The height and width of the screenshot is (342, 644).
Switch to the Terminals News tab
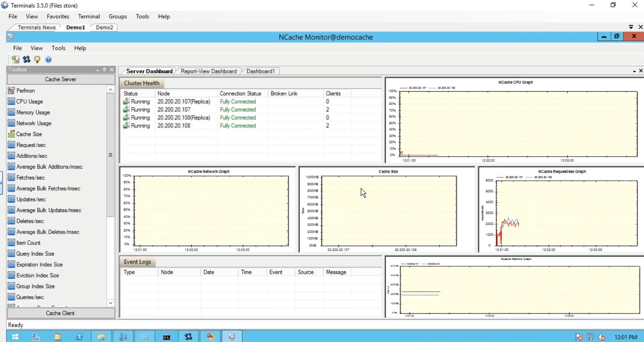tap(36, 27)
